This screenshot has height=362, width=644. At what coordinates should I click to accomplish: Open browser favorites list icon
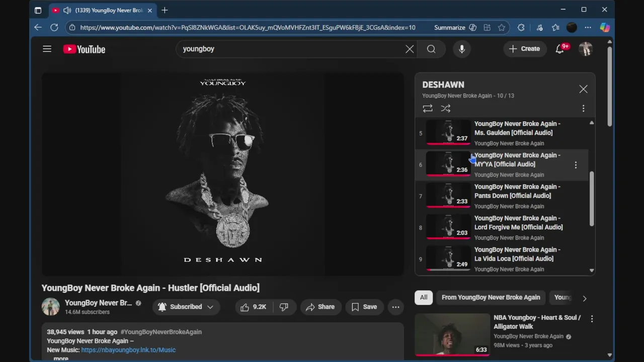coord(555,28)
